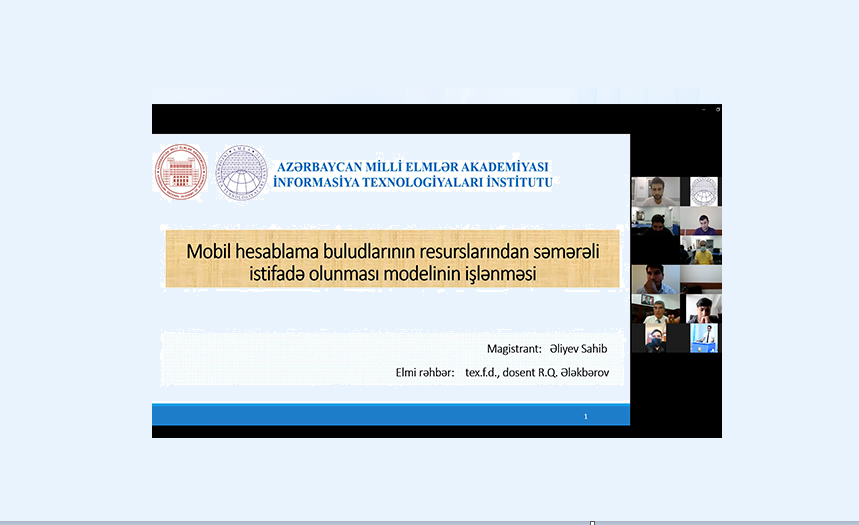Image resolution: width=859 pixels, height=525 pixels.
Task: Select bearded participant in white t-shirt
Action: pos(656,191)
